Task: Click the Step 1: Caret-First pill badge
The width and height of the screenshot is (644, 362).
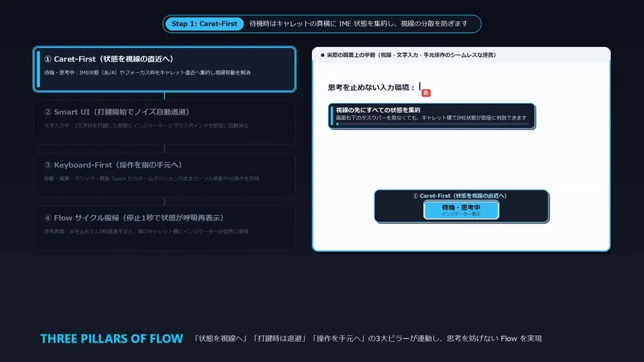Action: [x=204, y=24]
